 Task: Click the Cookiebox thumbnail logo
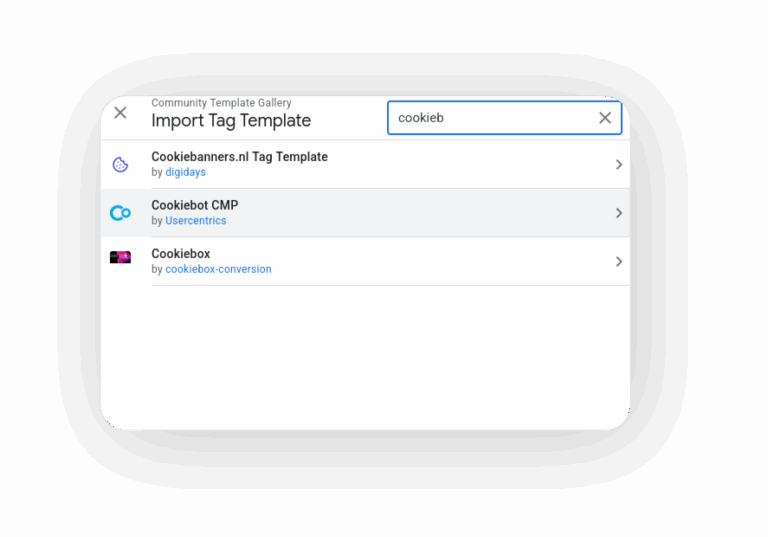(120, 257)
